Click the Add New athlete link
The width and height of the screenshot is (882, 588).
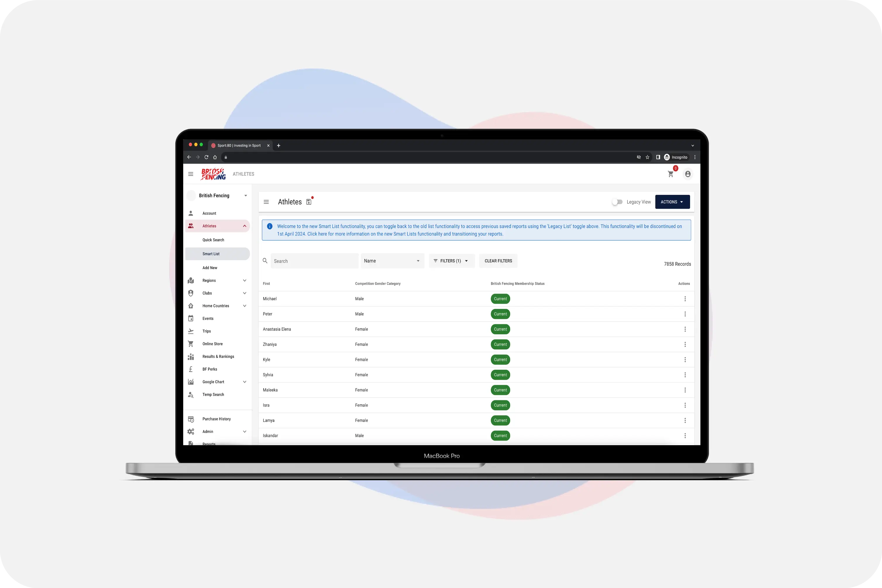click(x=209, y=268)
